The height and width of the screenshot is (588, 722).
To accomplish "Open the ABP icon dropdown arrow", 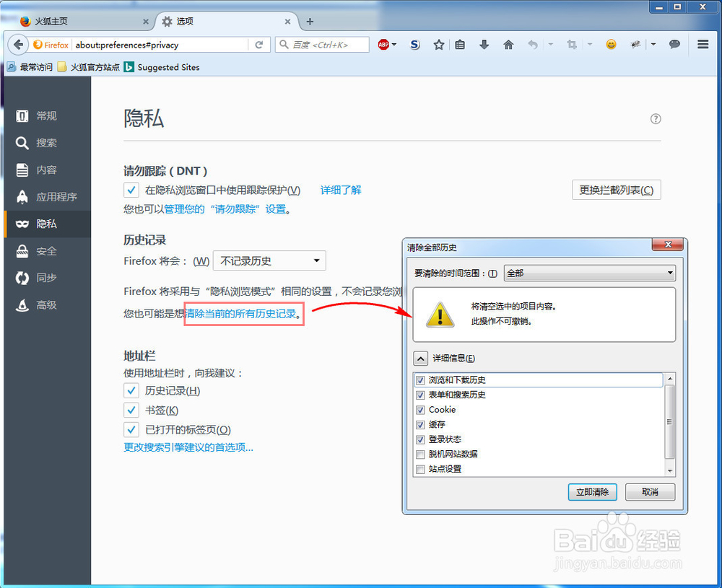I will point(394,45).
